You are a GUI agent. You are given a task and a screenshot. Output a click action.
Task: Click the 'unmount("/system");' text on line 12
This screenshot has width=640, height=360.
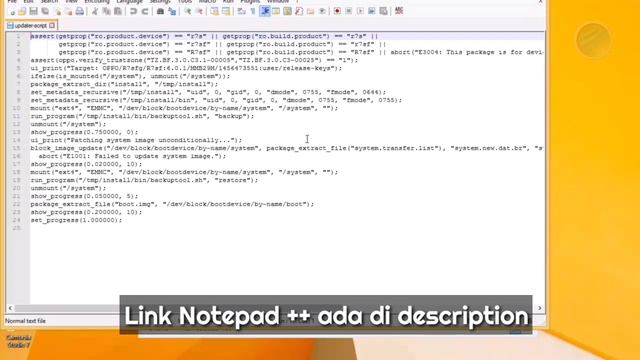pyautogui.click(x=68, y=124)
